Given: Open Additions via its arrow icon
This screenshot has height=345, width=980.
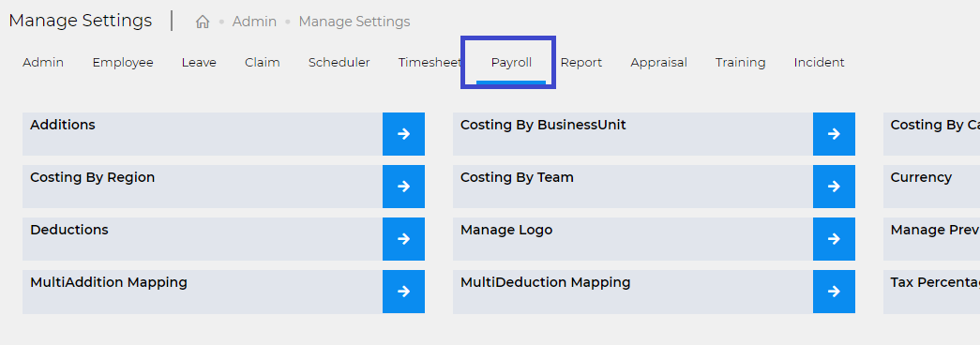Looking at the screenshot, I should [404, 134].
